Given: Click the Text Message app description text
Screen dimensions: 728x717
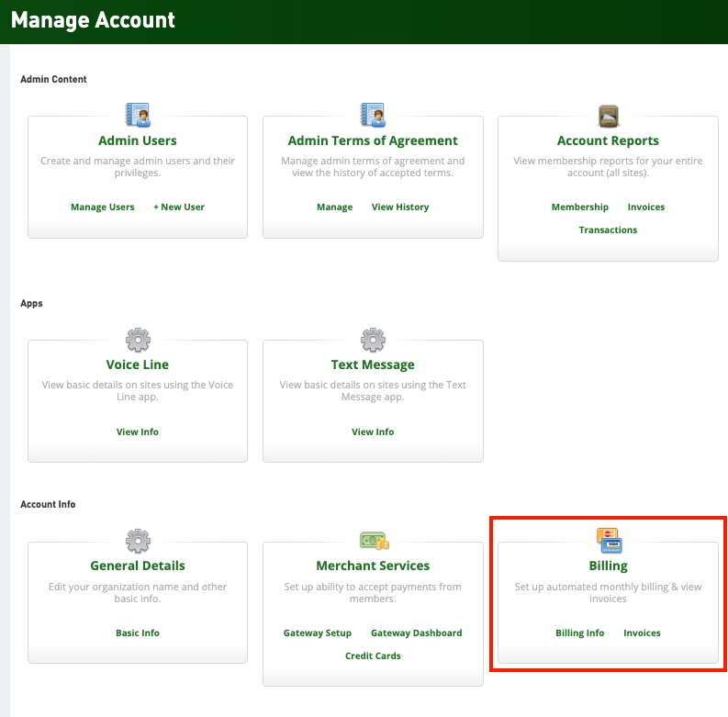Looking at the screenshot, I should [373, 391].
